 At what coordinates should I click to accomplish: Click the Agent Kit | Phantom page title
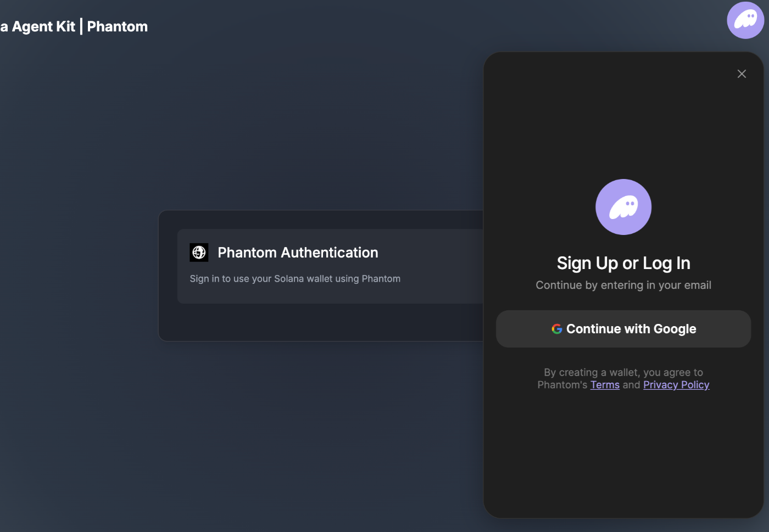pyautogui.click(x=74, y=26)
